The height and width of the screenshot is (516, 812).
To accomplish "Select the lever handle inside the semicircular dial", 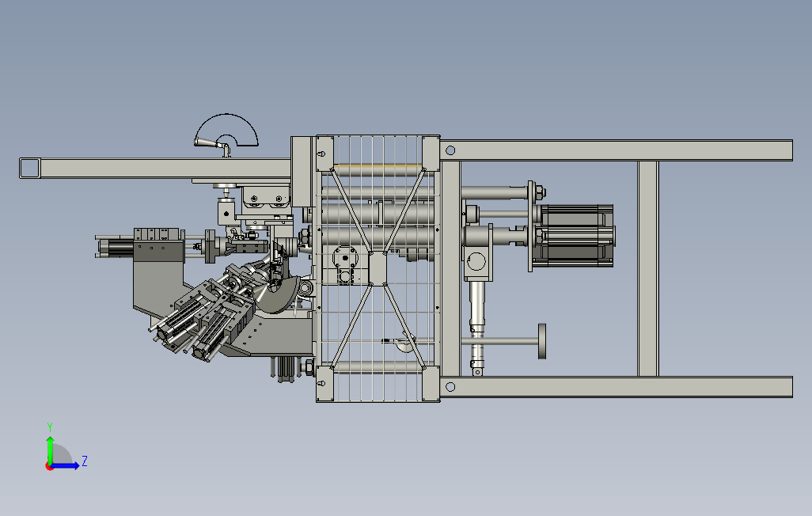I will [x=210, y=142].
